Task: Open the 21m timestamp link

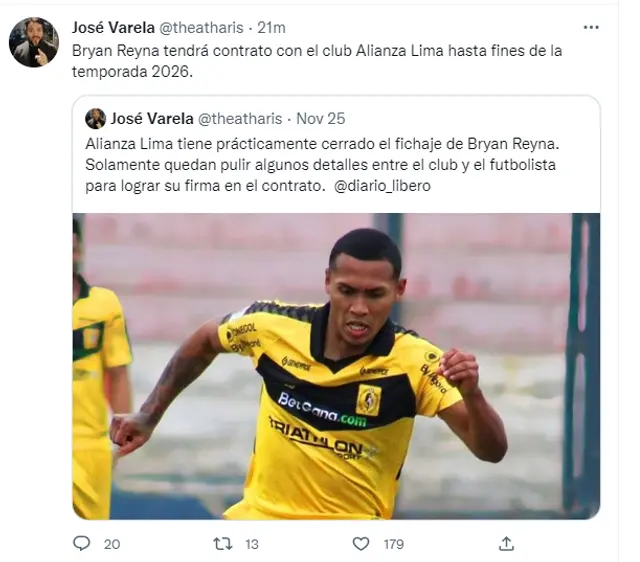Action: [x=271, y=28]
